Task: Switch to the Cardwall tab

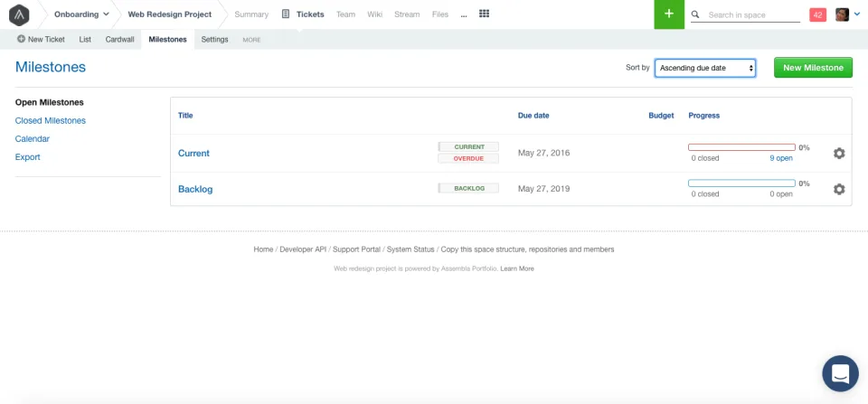Action: [119, 39]
